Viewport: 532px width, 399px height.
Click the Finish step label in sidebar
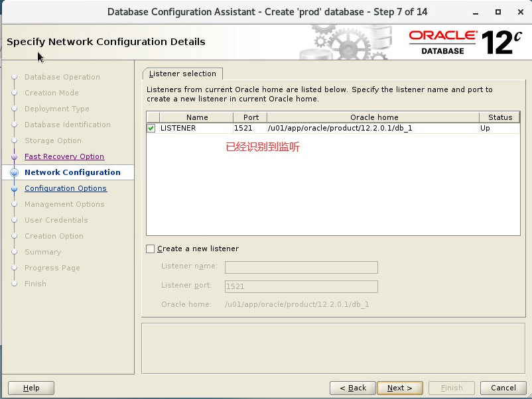point(35,284)
